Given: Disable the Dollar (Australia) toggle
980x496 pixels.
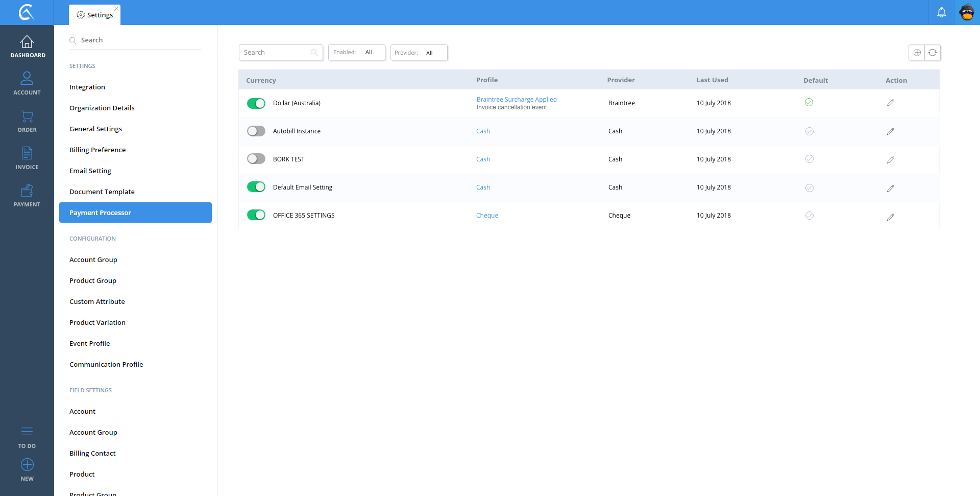Looking at the screenshot, I should coord(256,103).
